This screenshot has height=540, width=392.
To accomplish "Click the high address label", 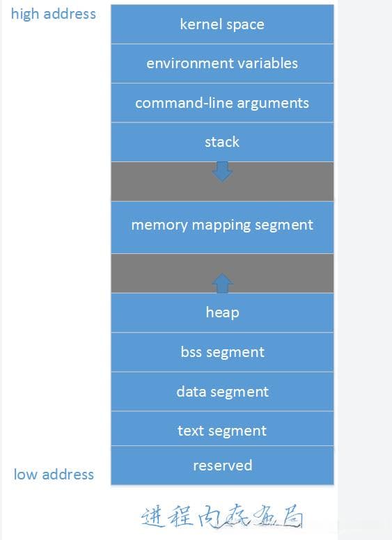I will (x=54, y=14).
